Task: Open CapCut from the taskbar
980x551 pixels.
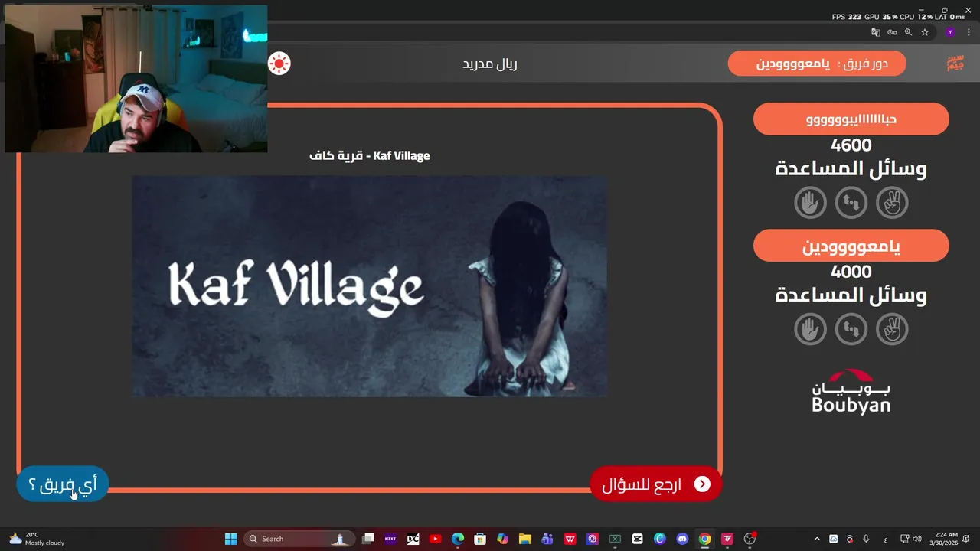Action: click(637, 539)
